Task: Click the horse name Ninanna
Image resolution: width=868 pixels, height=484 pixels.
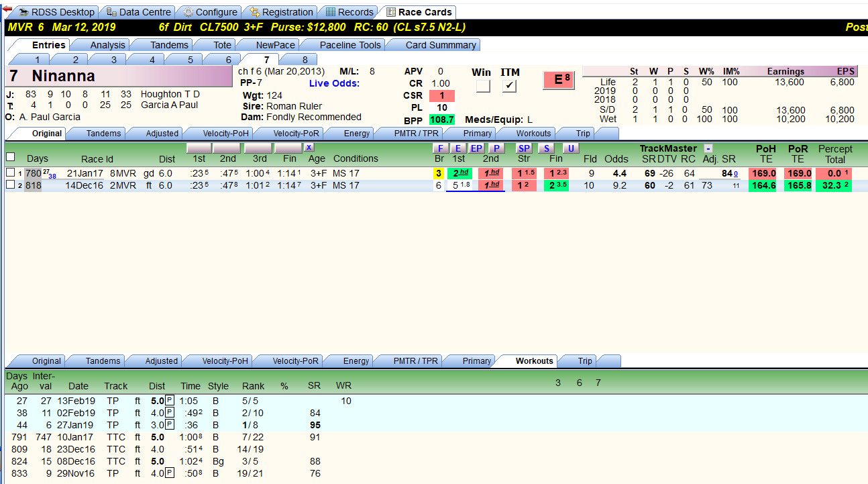Action: tap(63, 76)
